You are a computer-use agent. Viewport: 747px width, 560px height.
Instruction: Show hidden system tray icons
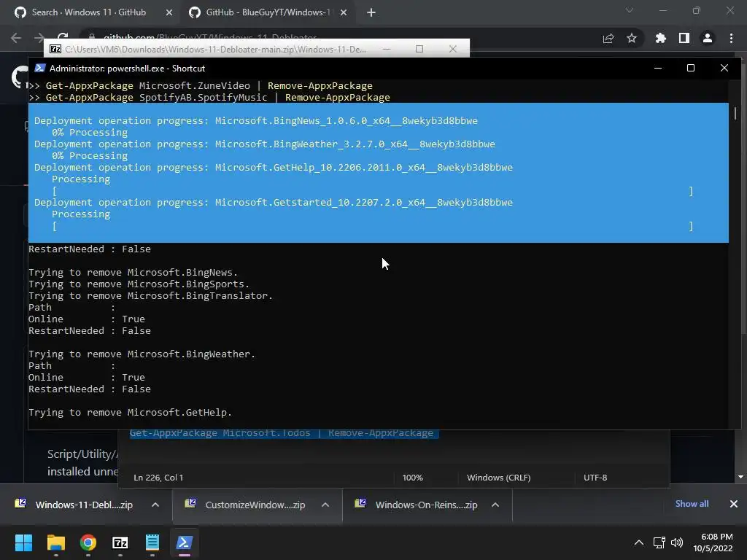click(639, 542)
